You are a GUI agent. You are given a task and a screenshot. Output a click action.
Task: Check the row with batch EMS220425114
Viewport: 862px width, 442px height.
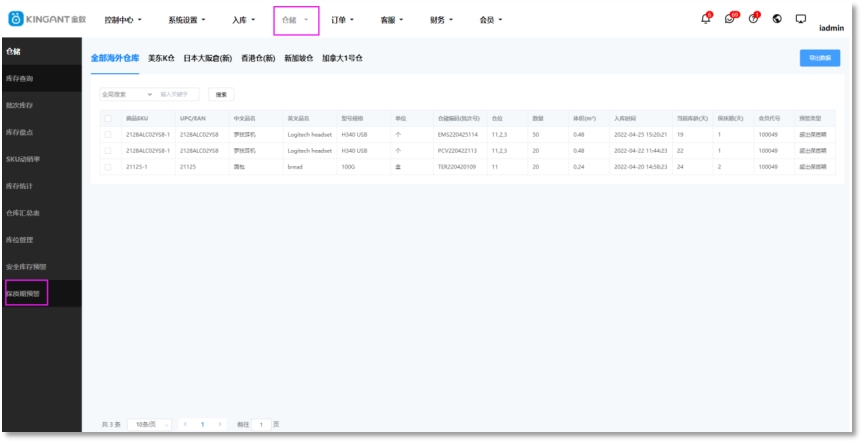point(108,134)
